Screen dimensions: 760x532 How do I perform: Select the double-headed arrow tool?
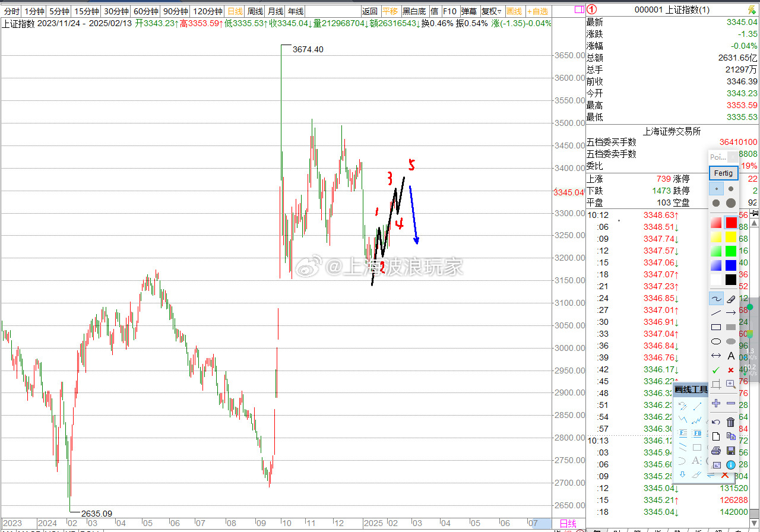[x=716, y=356]
